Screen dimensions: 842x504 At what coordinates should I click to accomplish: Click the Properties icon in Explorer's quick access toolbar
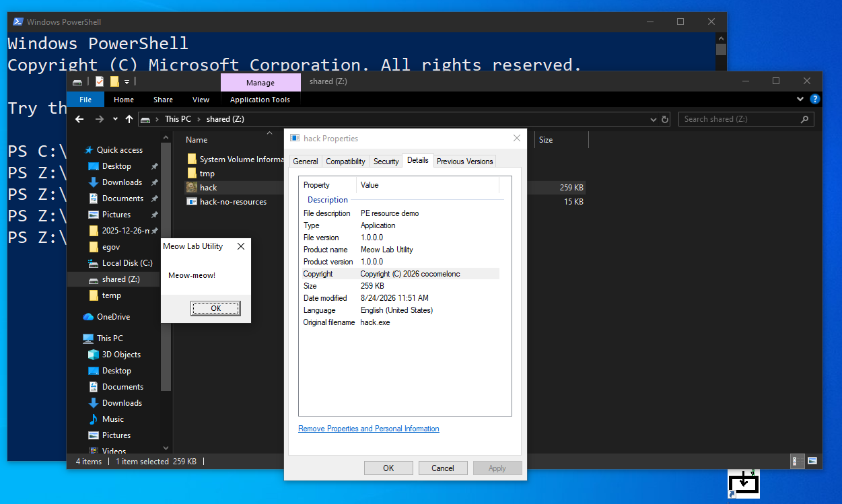(100, 81)
